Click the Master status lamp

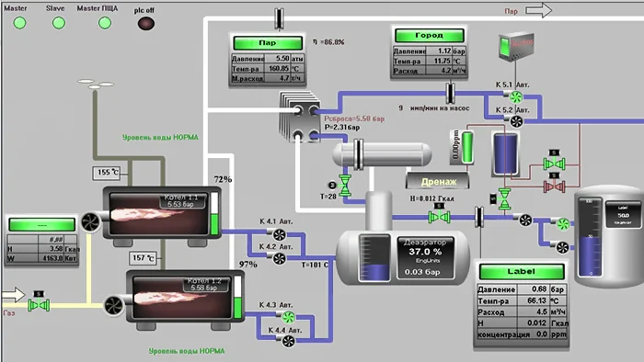tap(19, 23)
